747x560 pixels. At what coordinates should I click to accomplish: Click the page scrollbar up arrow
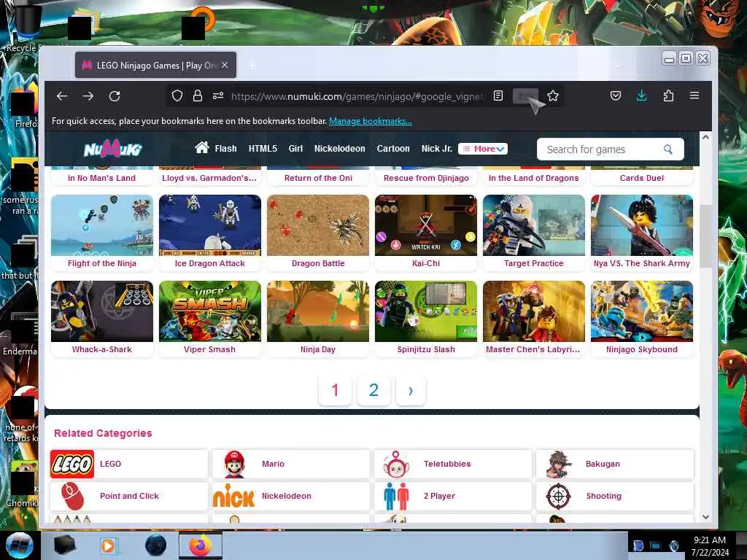705,137
